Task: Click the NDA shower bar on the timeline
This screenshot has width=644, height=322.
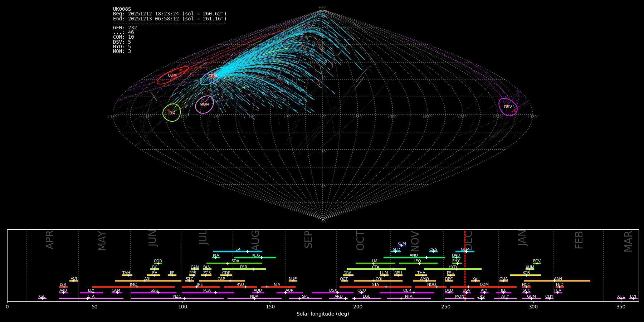Action: pos(254,298)
